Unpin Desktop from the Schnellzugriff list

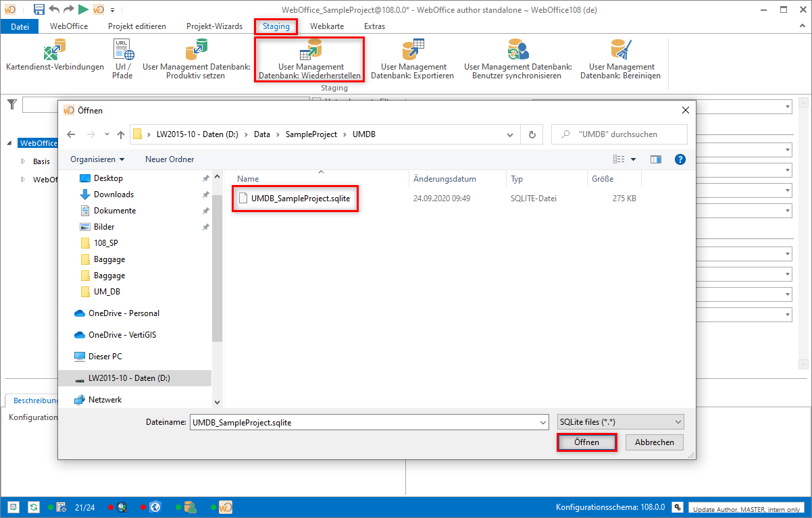205,178
